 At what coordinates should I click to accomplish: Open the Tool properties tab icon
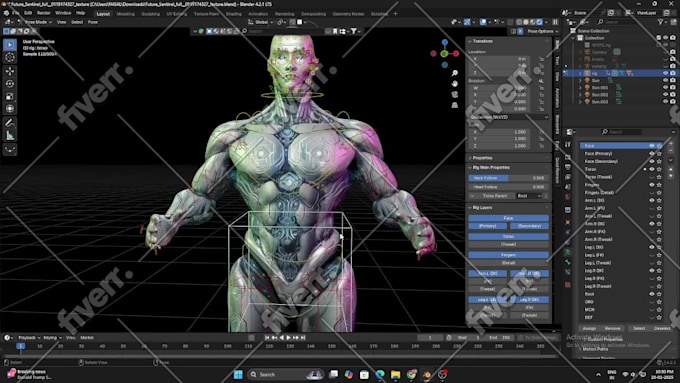coord(568,144)
